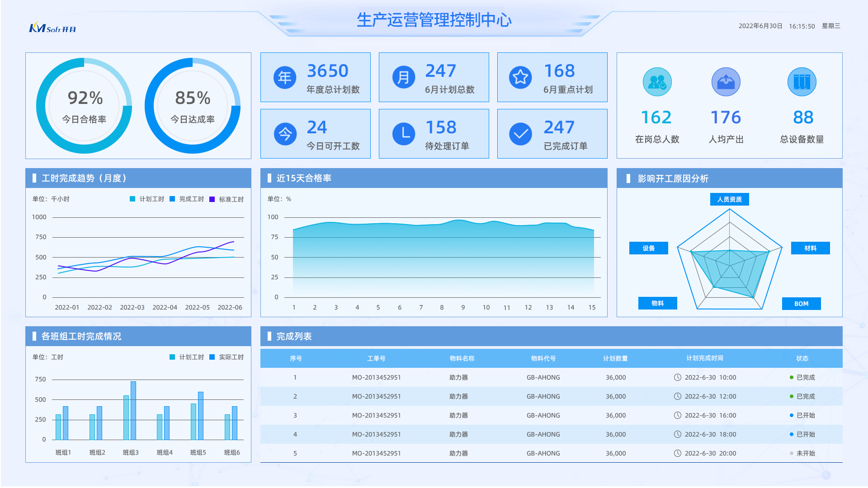Viewport: 868px width, 488px height.
Task: Click the BOM radar axis label
Action: coord(801,304)
